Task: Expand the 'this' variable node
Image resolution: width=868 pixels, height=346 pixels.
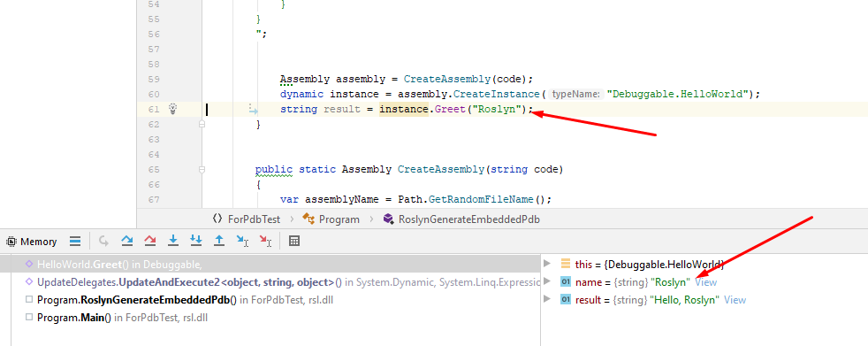Action: (x=547, y=264)
